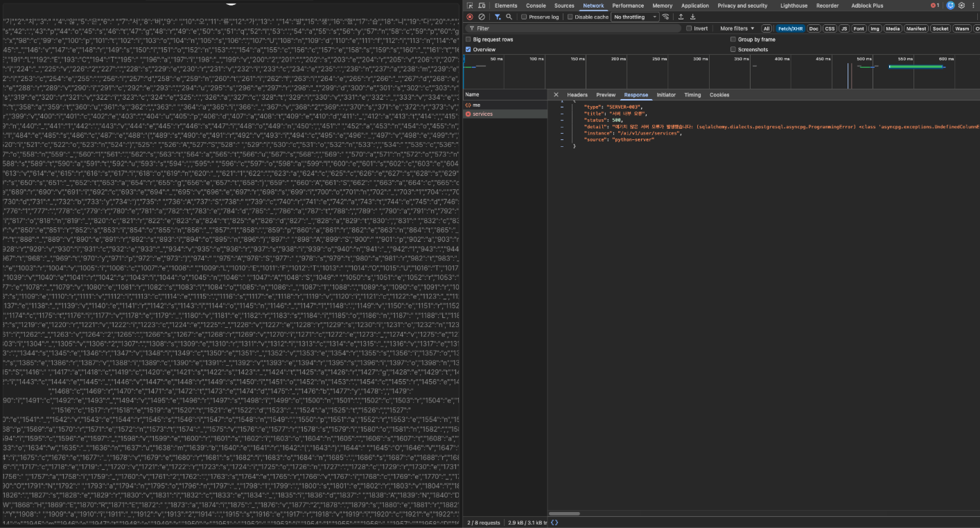Clear the network log

482,17
